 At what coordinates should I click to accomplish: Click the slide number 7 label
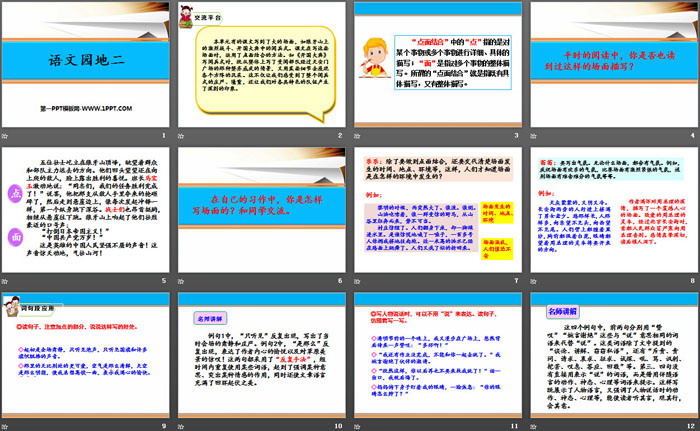(516, 280)
